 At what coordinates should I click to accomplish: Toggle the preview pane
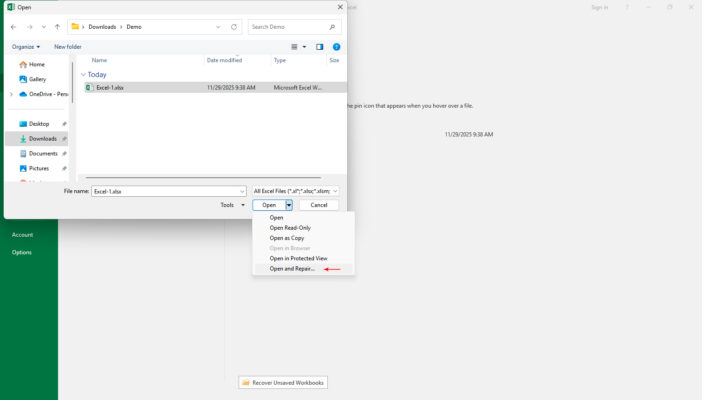pos(319,47)
